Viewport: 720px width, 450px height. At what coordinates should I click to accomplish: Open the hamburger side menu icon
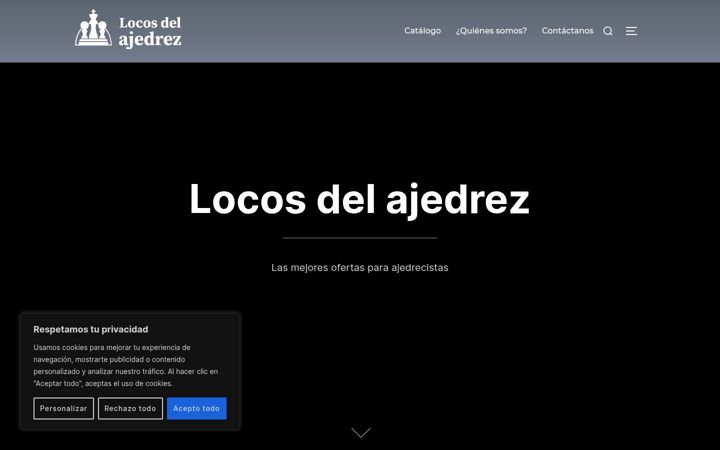(x=631, y=31)
